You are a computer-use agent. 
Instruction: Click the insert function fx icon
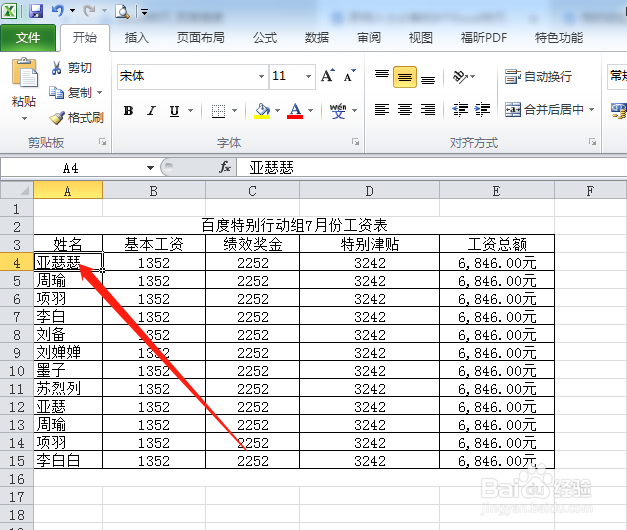click(225, 167)
